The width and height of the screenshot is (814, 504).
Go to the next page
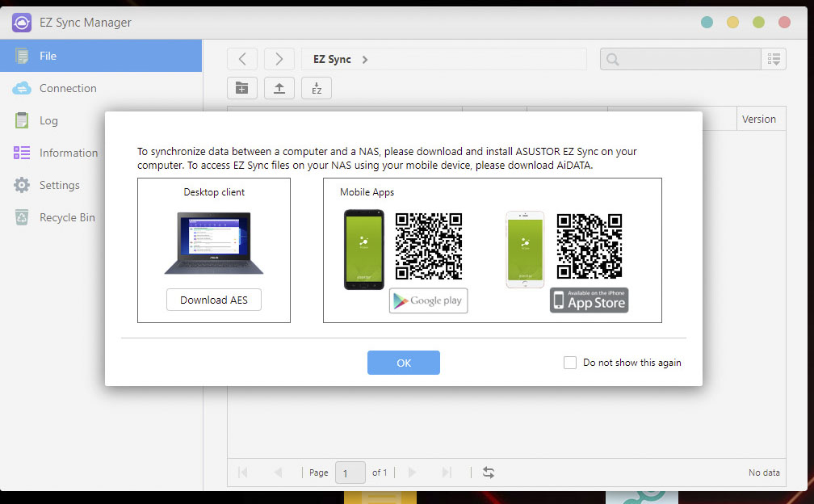coord(412,472)
